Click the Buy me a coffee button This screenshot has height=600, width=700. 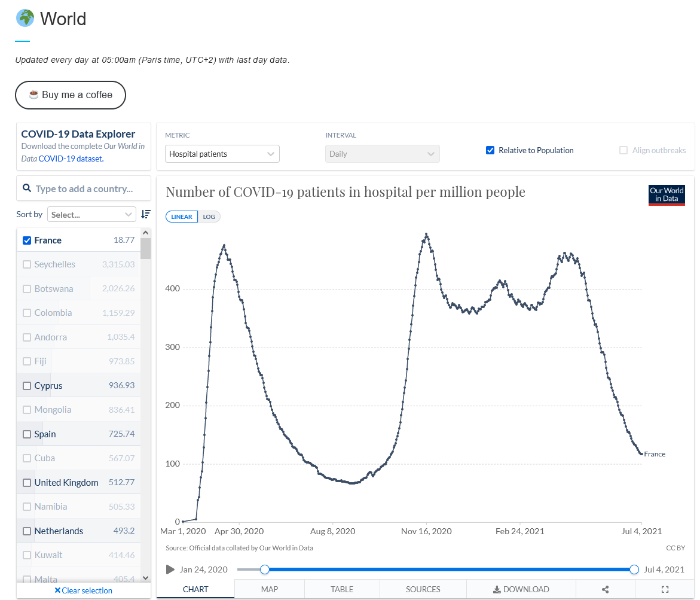[71, 95]
